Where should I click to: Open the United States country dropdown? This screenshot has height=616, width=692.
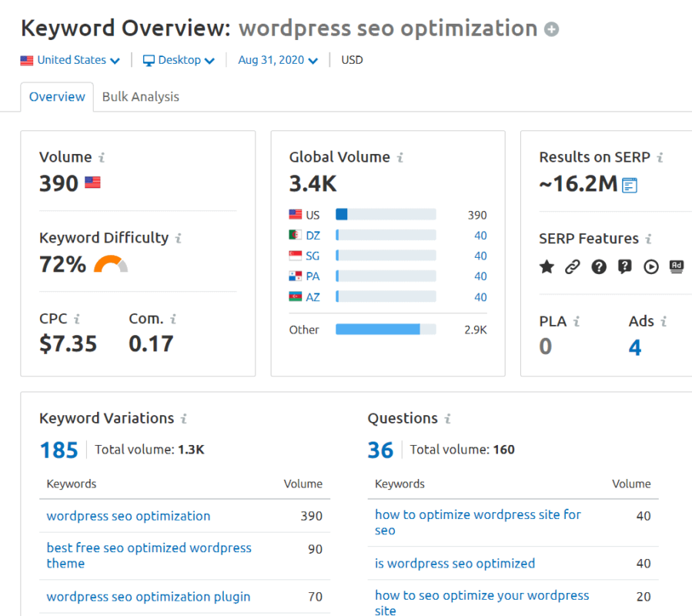70,60
